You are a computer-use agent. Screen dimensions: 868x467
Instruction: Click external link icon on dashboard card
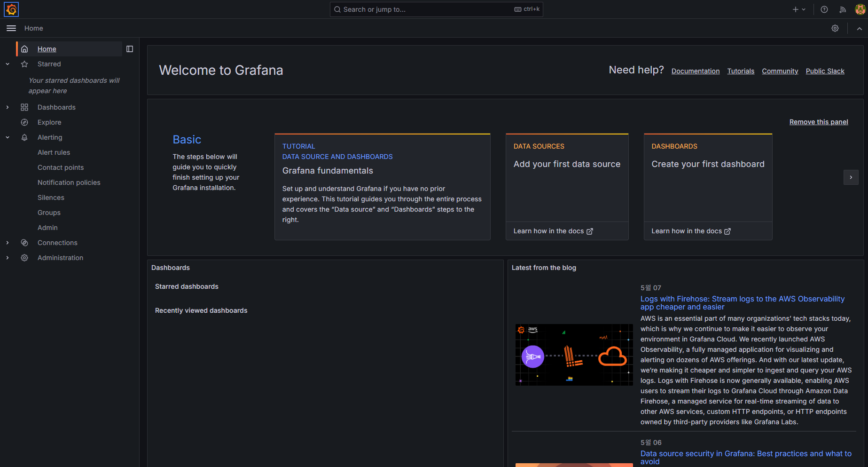727,231
